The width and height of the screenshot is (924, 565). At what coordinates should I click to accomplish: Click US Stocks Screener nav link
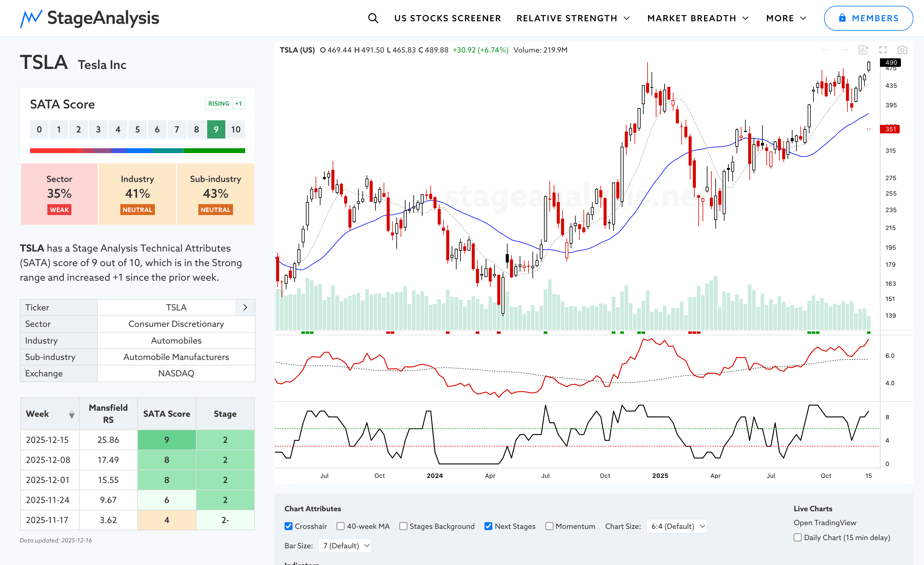coord(447,18)
